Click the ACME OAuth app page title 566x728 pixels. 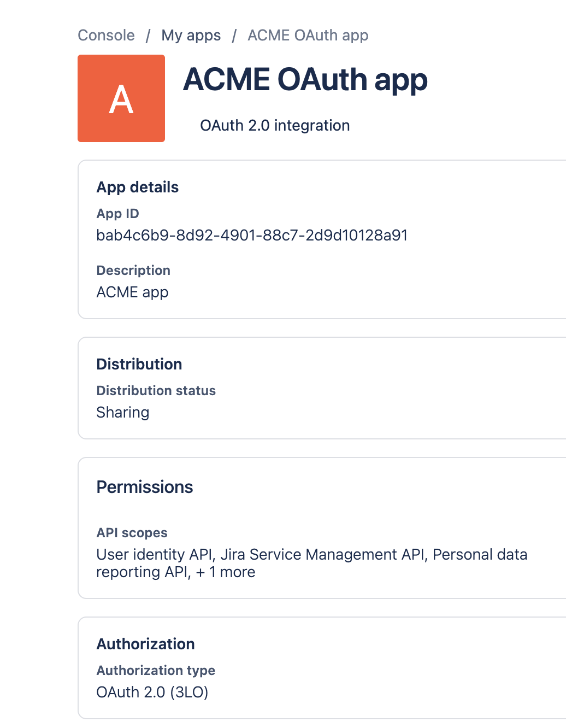[305, 80]
